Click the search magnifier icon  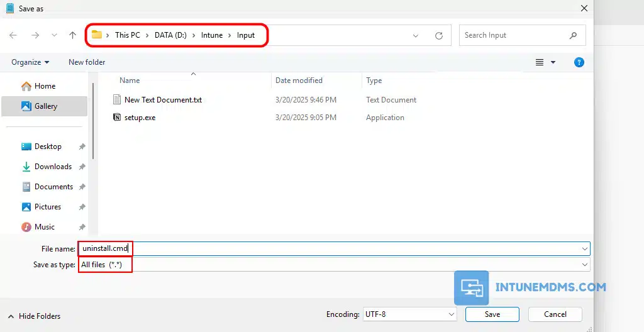(573, 36)
